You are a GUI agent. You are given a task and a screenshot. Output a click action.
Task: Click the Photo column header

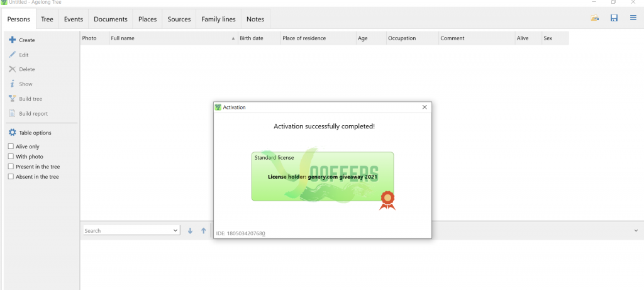[94, 38]
